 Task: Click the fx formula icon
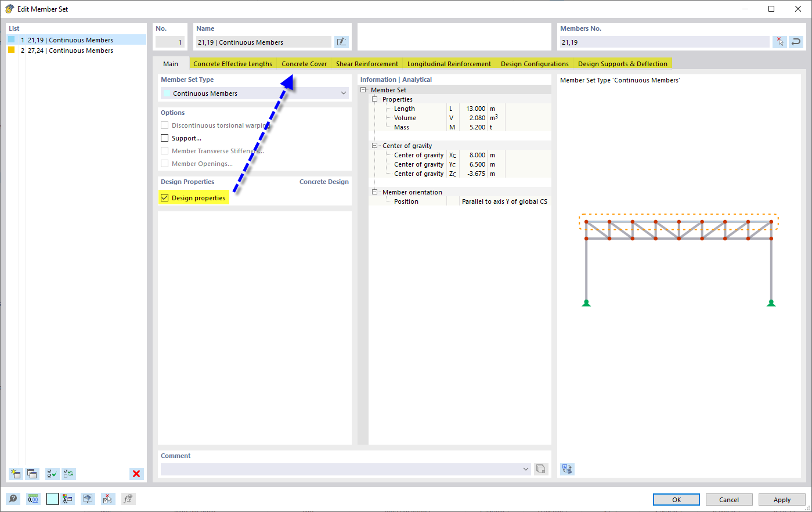[x=128, y=499]
